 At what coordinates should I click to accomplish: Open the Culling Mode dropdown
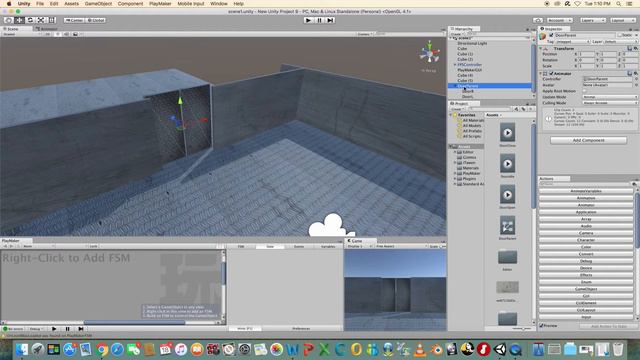pos(610,103)
